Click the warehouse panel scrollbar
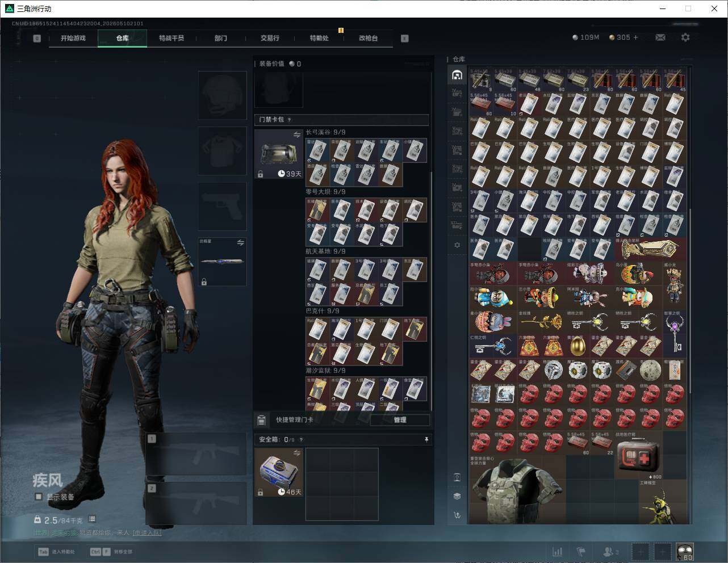Screen dimensions: 728x563 pyautogui.click(x=691, y=301)
